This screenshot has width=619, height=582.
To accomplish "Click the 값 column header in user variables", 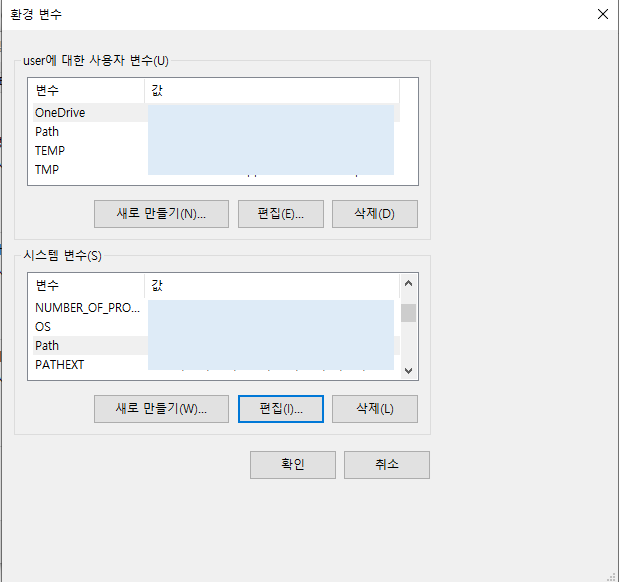I will tap(272, 90).
